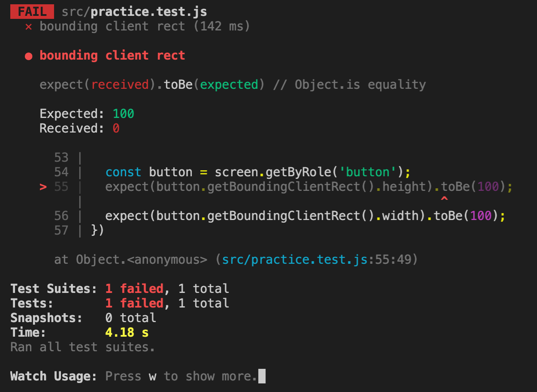Viewport: 537px width, 392px height.
Task: Click the red × failed test mark
Action: point(29,27)
